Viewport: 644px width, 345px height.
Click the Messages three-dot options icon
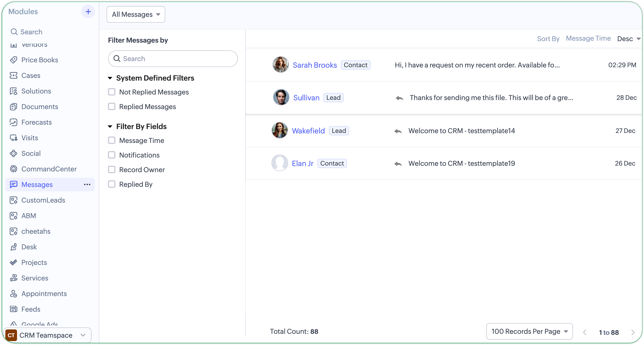point(87,184)
